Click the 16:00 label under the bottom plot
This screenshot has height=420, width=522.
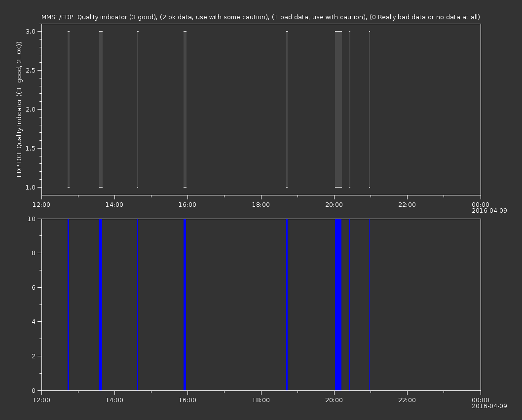(187, 400)
